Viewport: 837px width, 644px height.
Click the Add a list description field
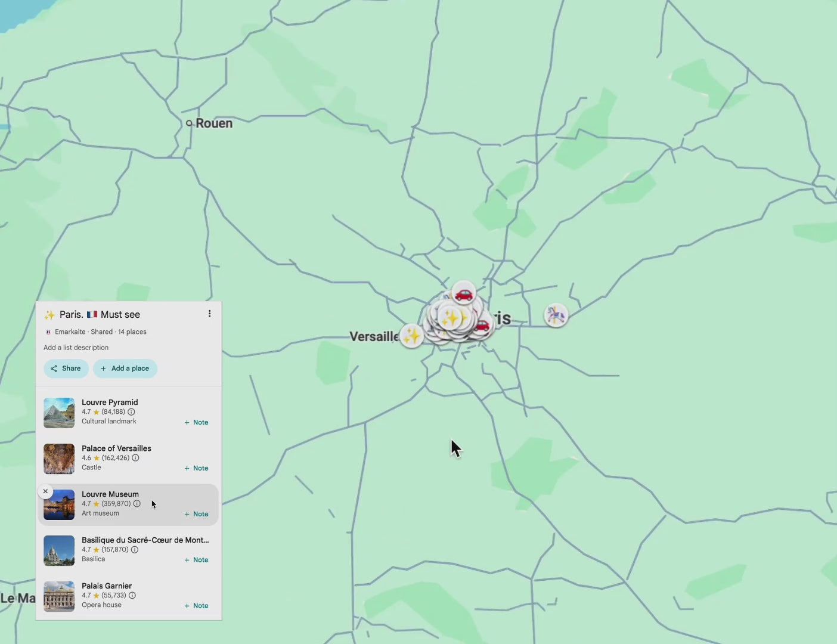click(76, 347)
